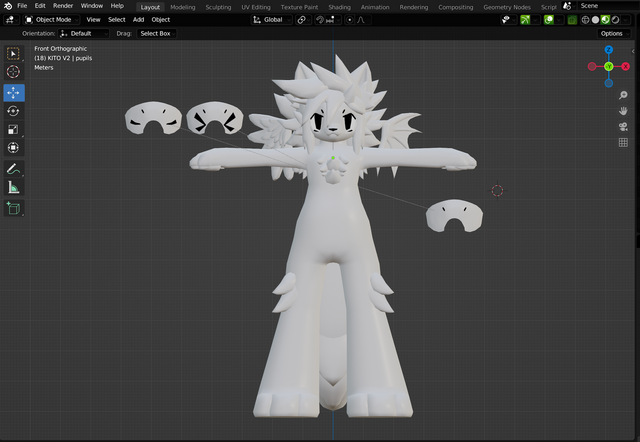
Task: Open the scene browse icon beside Scene
Action: tap(568, 6)
